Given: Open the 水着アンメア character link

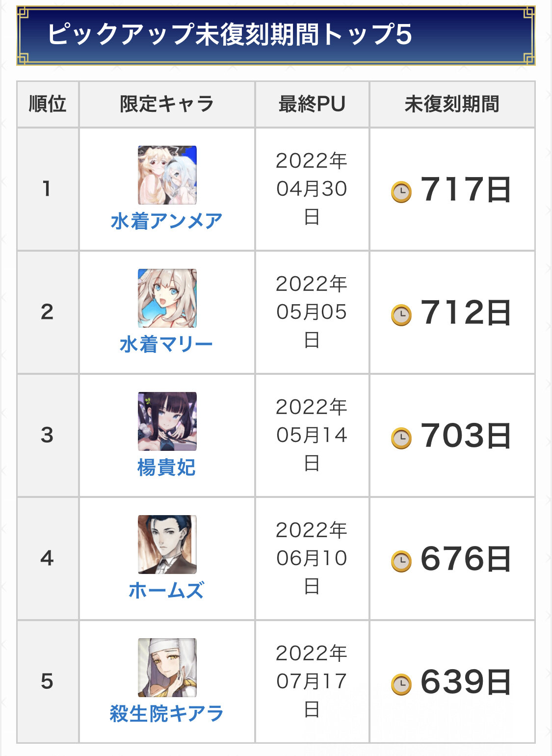Looking at the screenshot, I should [167, 221].
